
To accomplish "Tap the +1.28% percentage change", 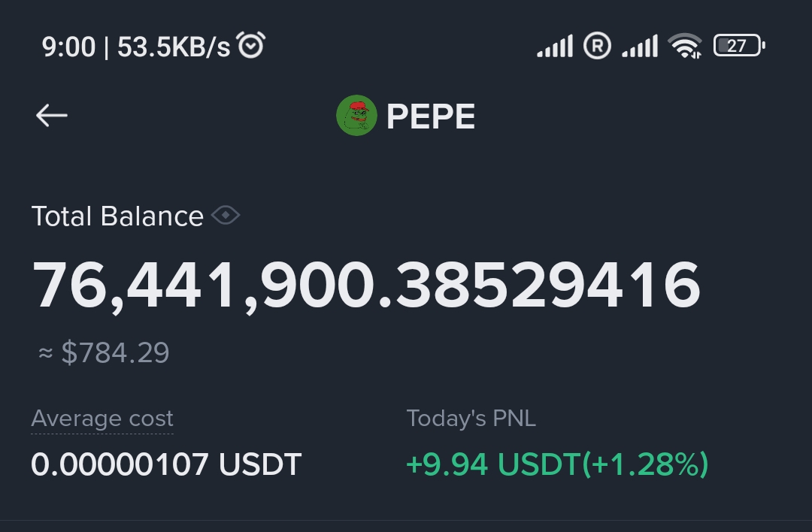I will pos(645,464).
